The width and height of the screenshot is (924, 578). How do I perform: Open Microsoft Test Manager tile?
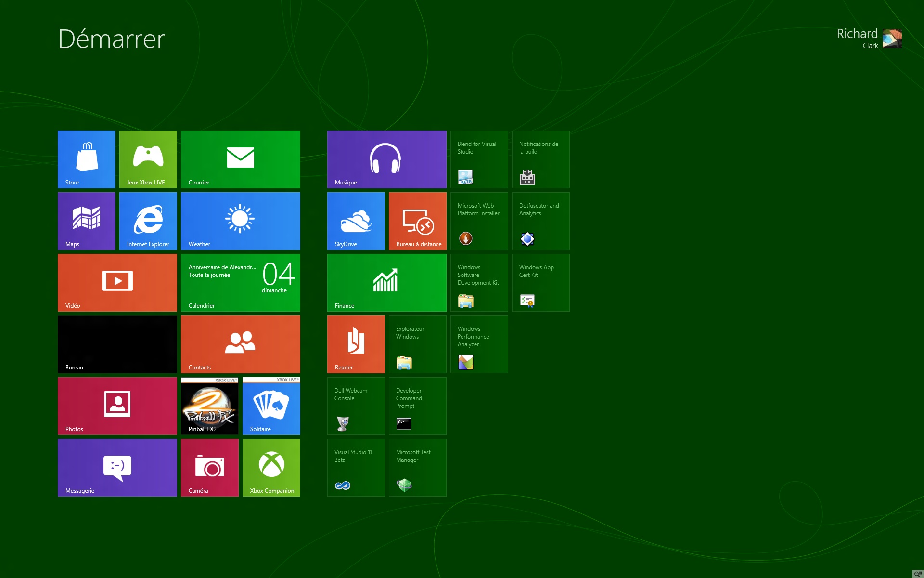pos(418,468)
